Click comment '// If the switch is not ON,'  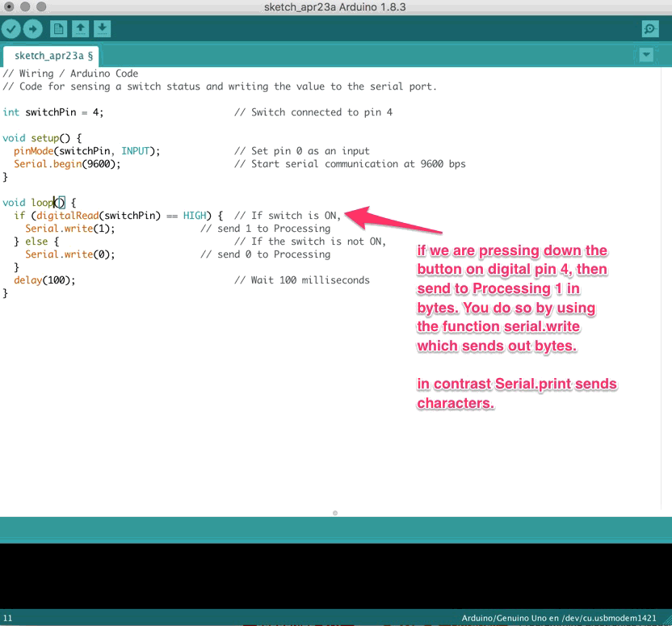click(310, 242)
